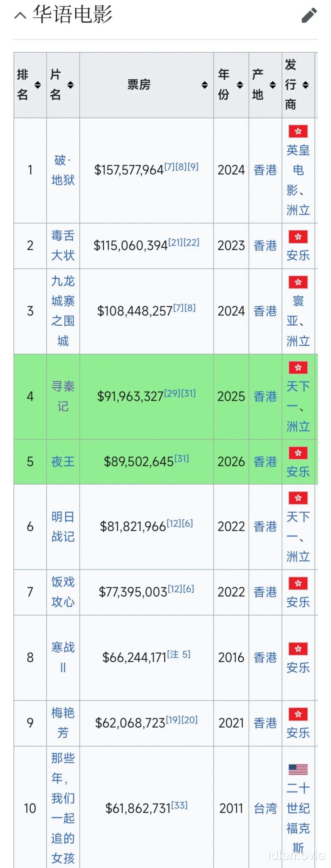Open the 台湾 region link
The height and width of the screenshot is (868, 331).
pyautogui.click(x=265, y=808)
